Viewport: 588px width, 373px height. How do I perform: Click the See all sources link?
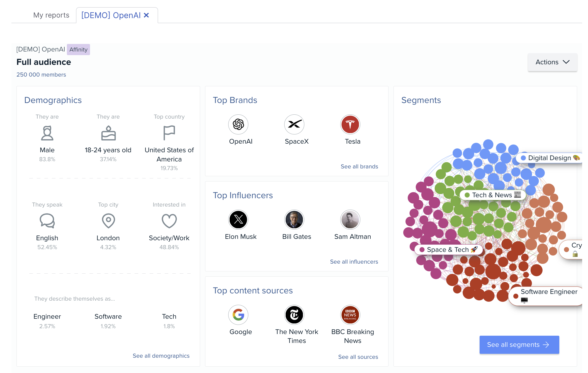pos(358,357)
